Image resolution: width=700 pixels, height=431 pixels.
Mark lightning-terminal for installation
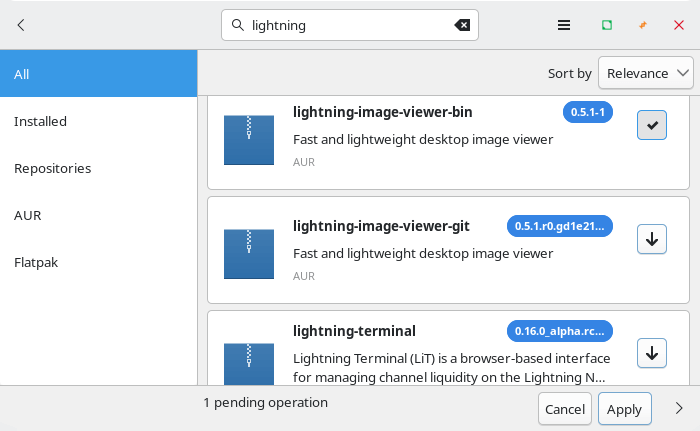[652, 353]
